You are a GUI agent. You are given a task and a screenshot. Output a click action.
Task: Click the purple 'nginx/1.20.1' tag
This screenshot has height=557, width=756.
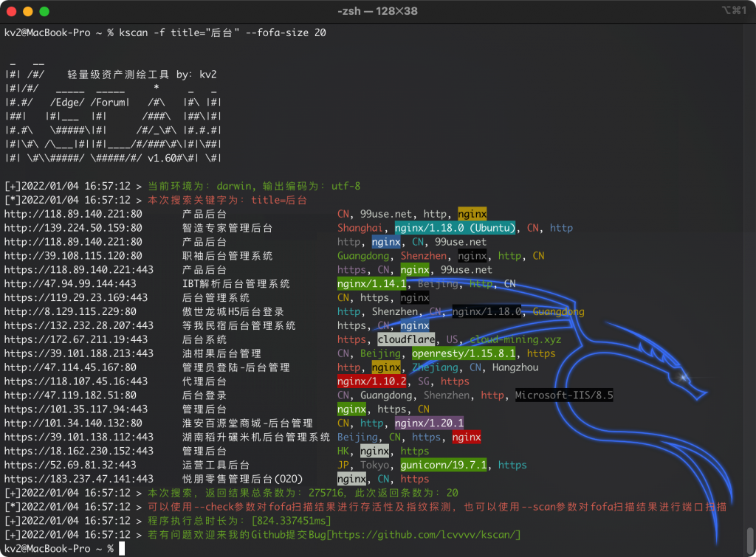pos(429,423)
